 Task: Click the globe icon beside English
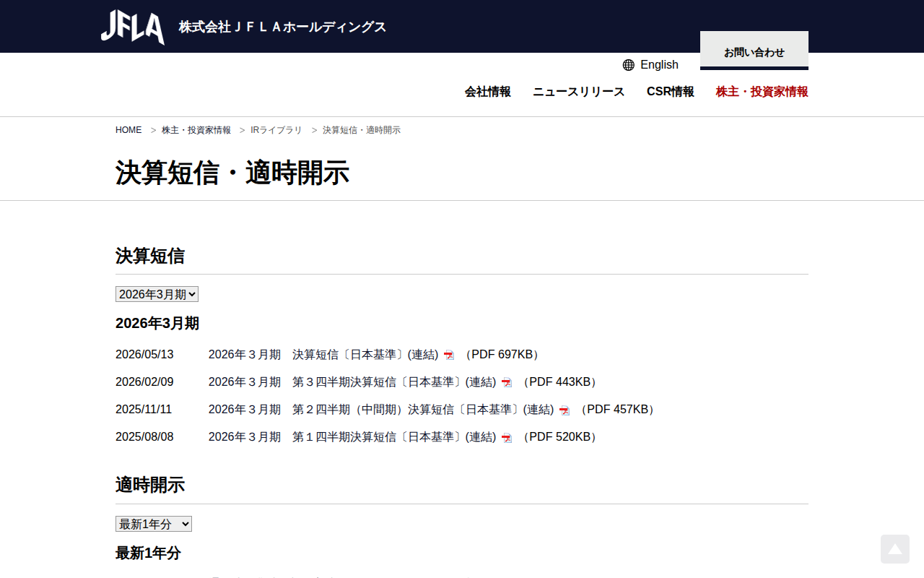[629, 65]
